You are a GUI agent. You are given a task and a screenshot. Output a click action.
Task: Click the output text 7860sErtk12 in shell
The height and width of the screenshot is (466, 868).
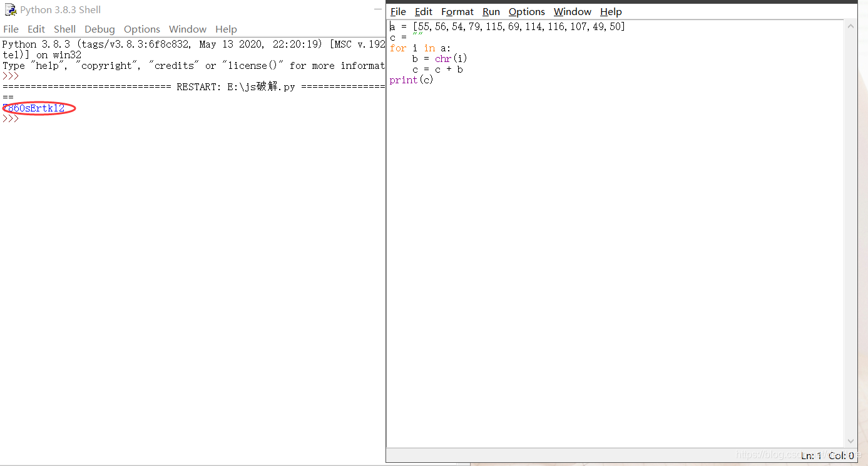(x=34, y=108)
